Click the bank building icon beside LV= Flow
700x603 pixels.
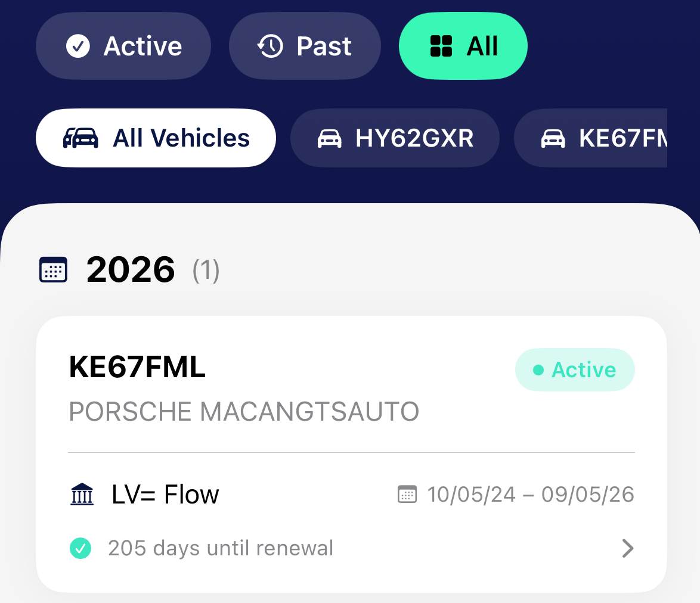82,495
